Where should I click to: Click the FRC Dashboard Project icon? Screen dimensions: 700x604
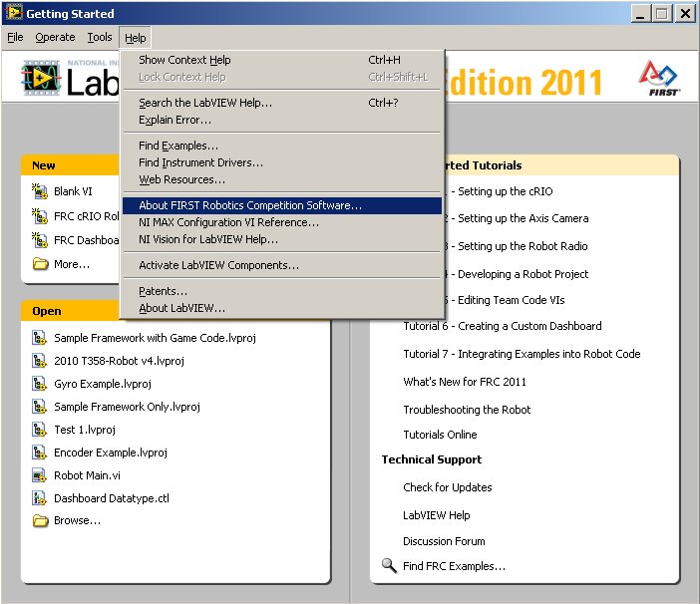pyautogui.click(x=40, y=240)
